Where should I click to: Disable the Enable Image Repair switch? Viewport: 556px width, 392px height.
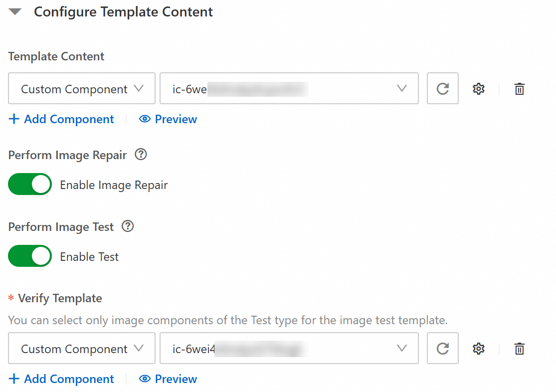click(30, 185)
